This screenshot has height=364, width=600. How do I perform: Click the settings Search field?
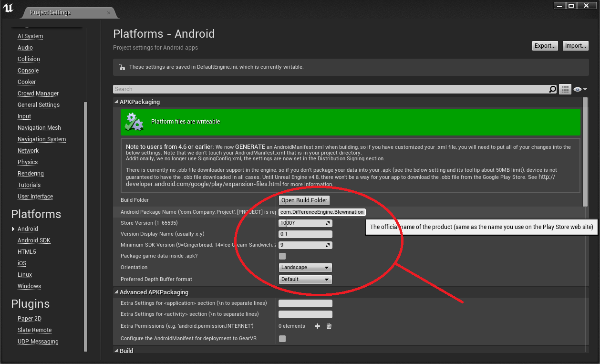pos(331,89)
